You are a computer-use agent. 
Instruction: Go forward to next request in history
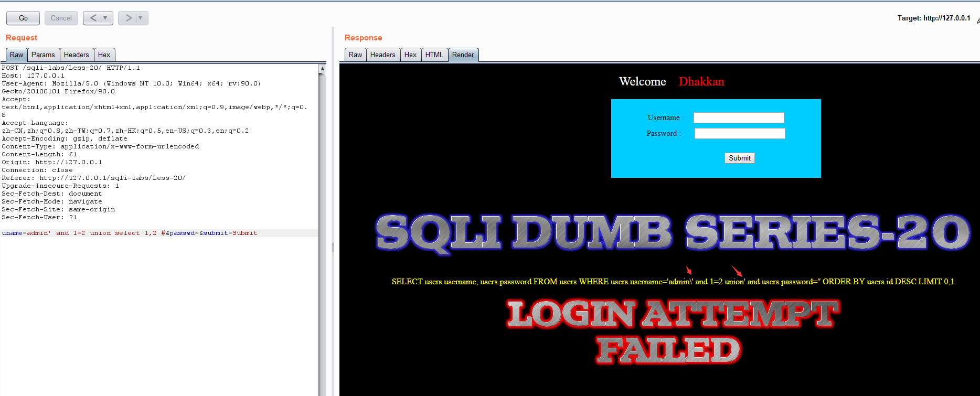[128, 18]
